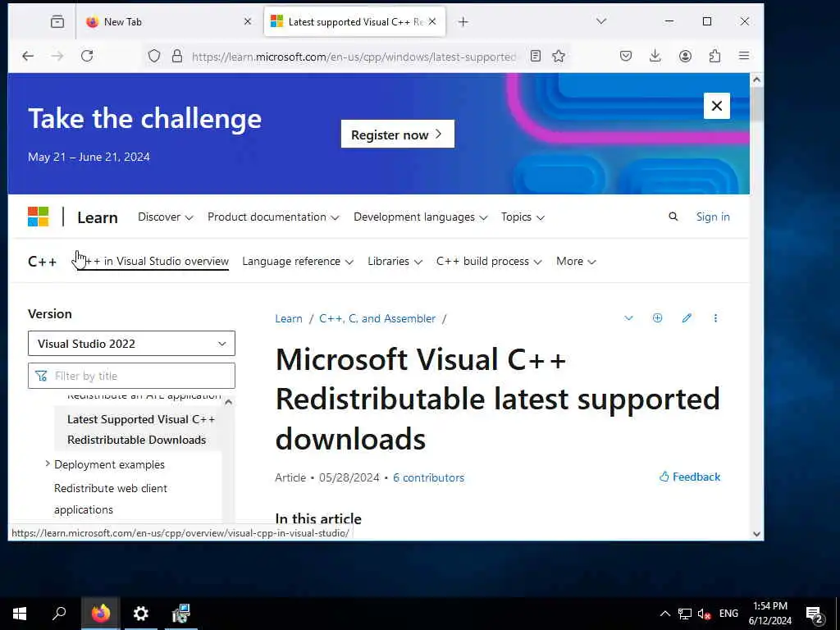Viewport: 840px width, 630px height.
Task: Open the notification center icon
Action: tap(815, 614)
